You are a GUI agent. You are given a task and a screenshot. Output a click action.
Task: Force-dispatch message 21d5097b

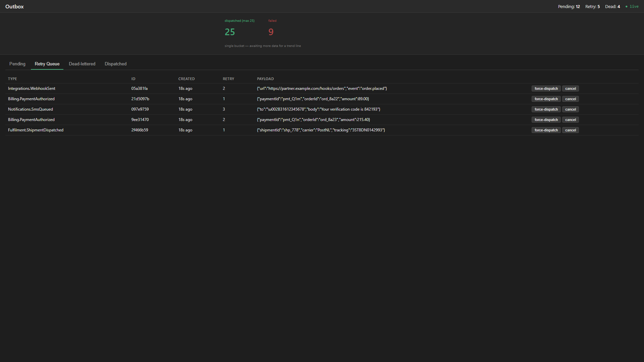pos(546,99)
